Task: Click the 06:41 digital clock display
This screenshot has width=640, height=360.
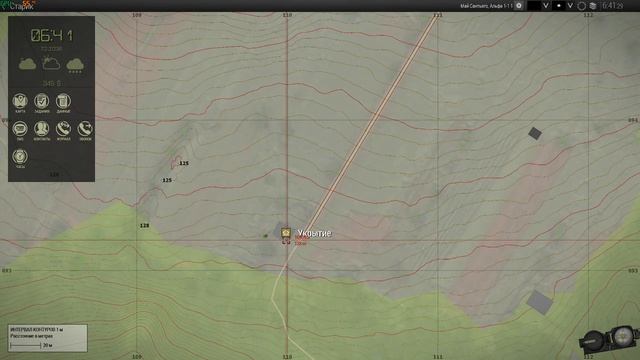Action: 52,36
